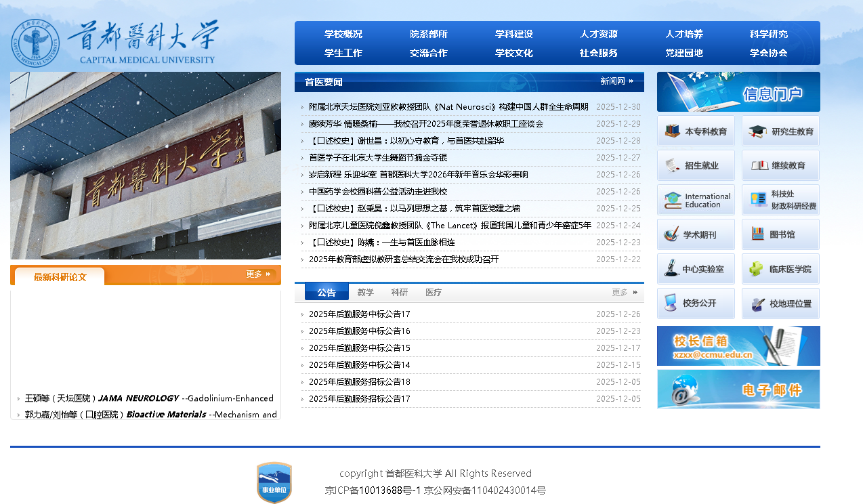Switch to the 医疗 tab

[434, 293]
